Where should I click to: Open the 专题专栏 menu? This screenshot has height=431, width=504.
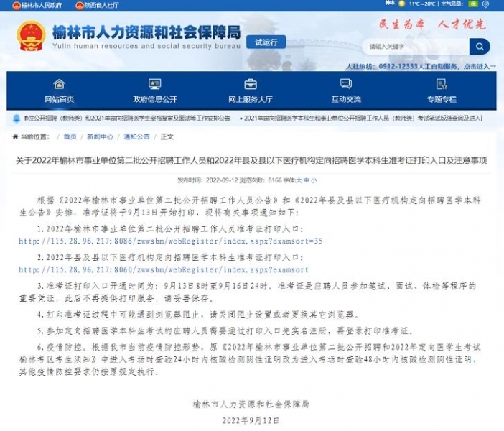click(x=442, y=99)
